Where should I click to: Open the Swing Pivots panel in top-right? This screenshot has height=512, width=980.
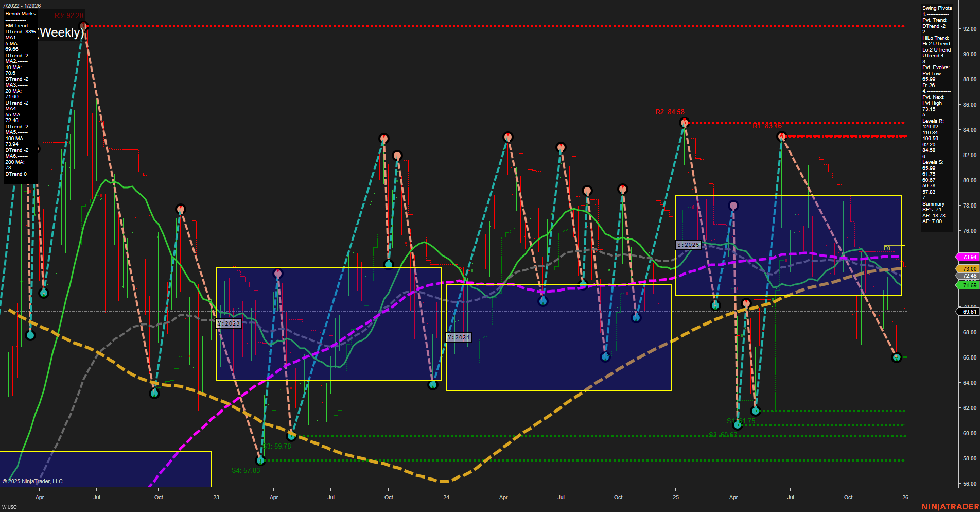pyautogui.click(x=937, y=8)
